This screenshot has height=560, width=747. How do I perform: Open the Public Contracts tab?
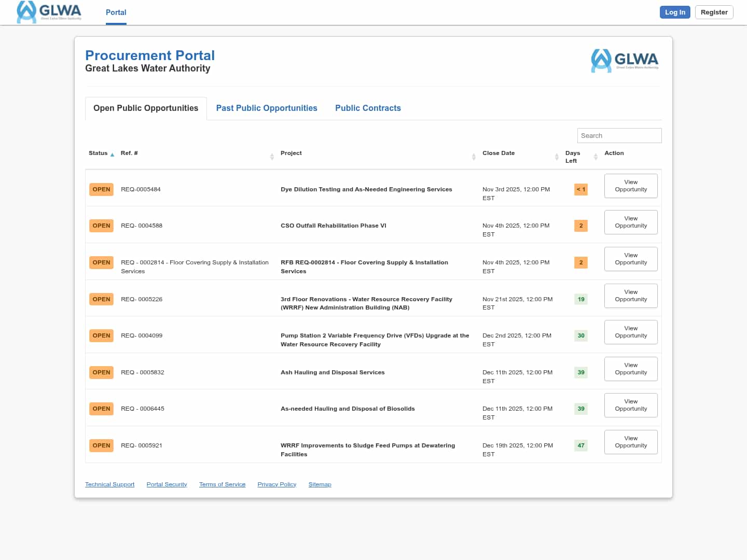[x=368, y=108]
